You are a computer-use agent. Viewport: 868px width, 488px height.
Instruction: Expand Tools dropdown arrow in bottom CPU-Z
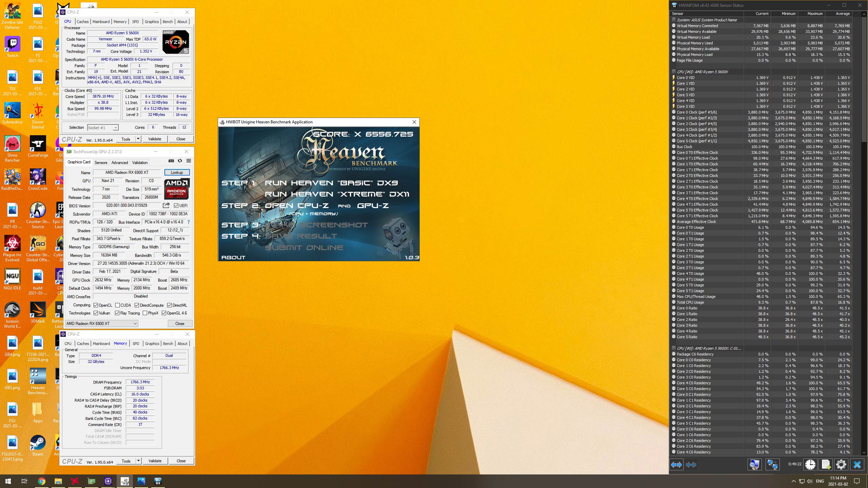click(x=138, y=461)
